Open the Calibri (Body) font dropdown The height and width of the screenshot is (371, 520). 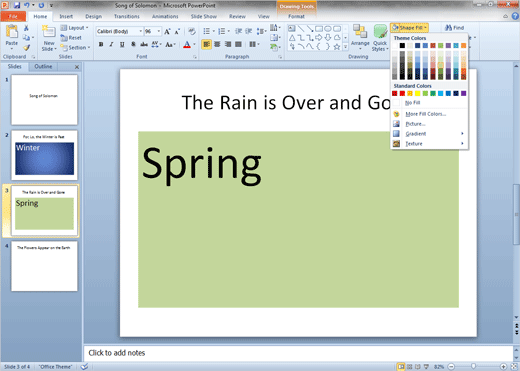(141, 31)
